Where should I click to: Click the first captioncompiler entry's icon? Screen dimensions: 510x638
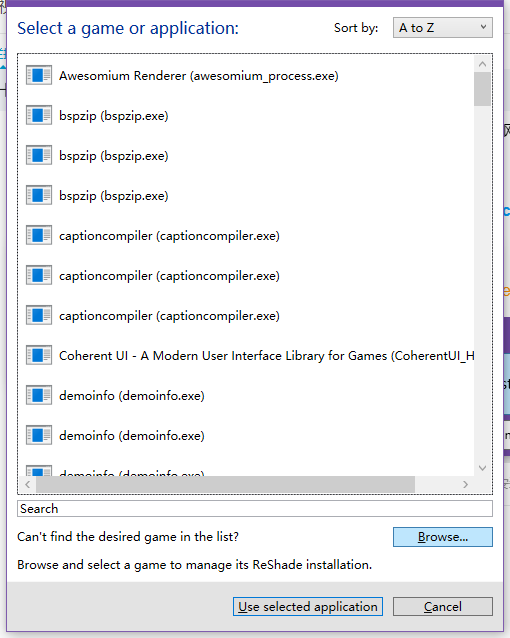pos(39,235)
